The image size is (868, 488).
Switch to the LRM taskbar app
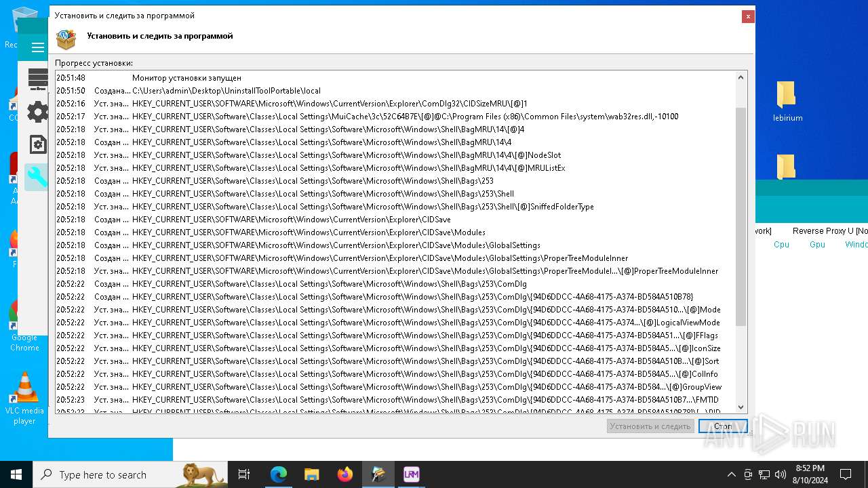(x=411, y=474)
